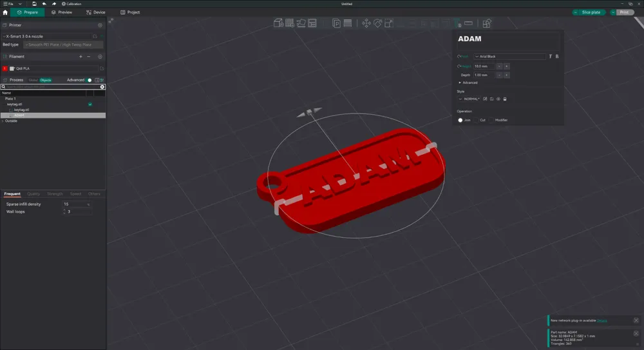Click the red filament 1 color swatch
The width and height of the screenshot is (644, 350).
(5, 69)
